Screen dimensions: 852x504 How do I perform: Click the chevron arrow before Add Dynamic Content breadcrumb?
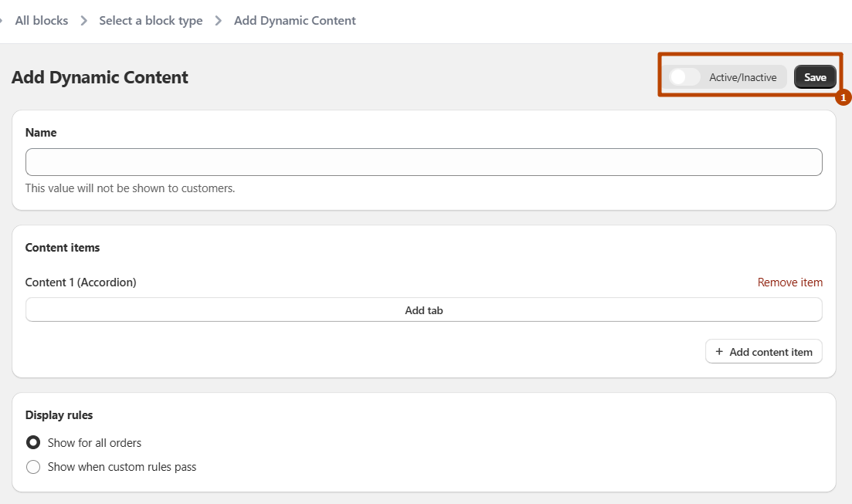219,21
